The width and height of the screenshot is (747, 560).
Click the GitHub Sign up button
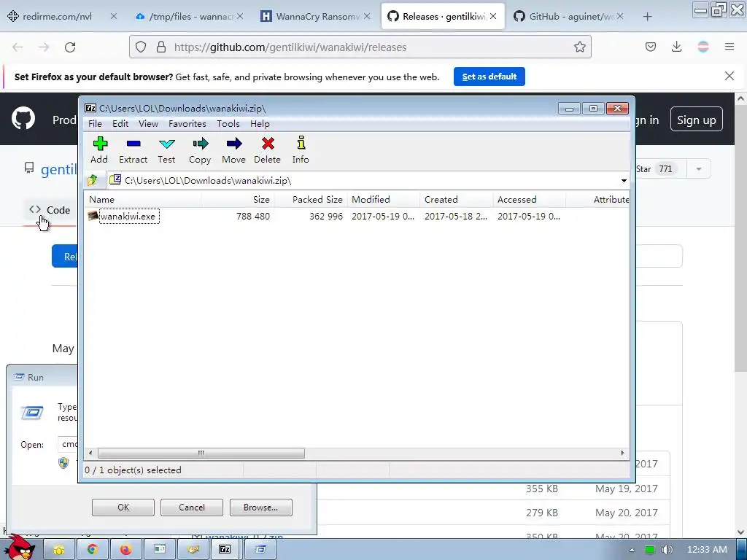pyautogui.click(x=696, y=120)
